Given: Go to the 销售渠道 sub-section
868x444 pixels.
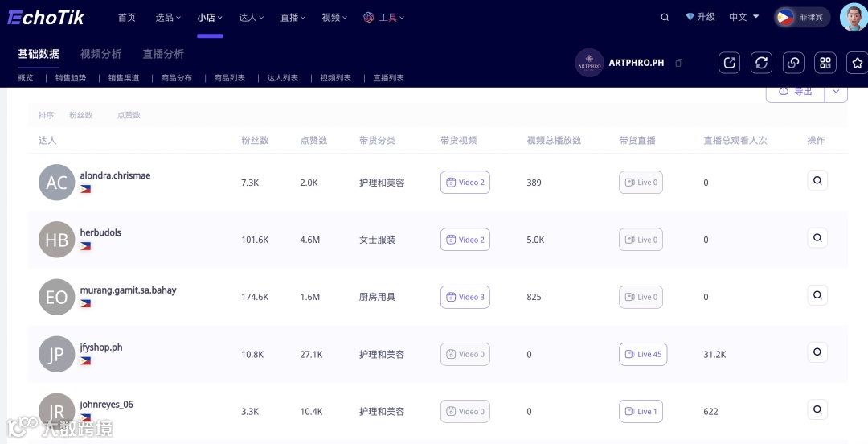Looking at the screenshot, I should [x=124, y=78].
